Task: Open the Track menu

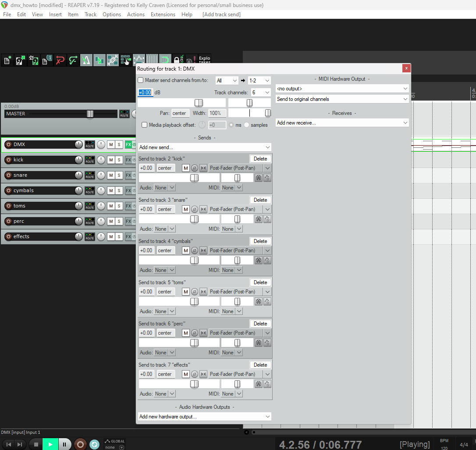Action: (90, 14)
